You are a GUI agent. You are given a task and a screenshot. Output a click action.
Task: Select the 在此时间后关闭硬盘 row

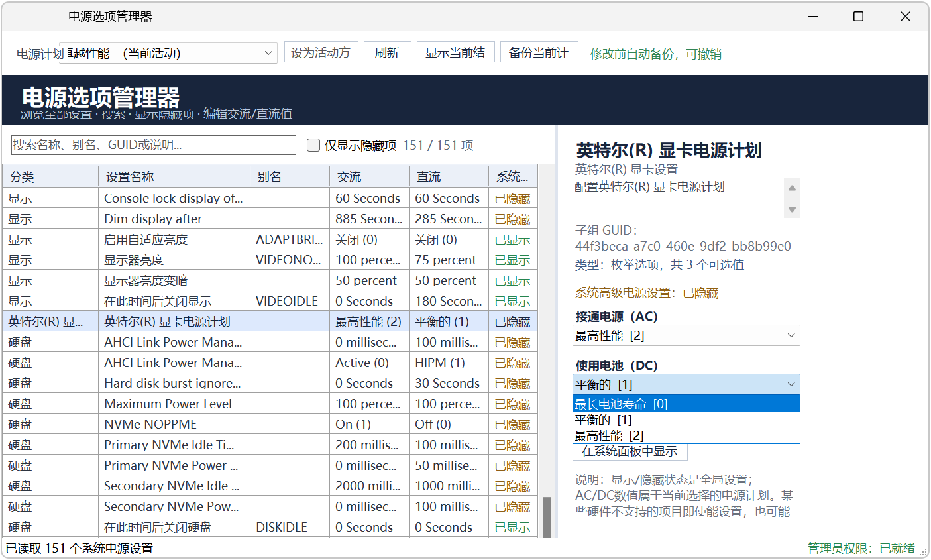tap(270, 527)
